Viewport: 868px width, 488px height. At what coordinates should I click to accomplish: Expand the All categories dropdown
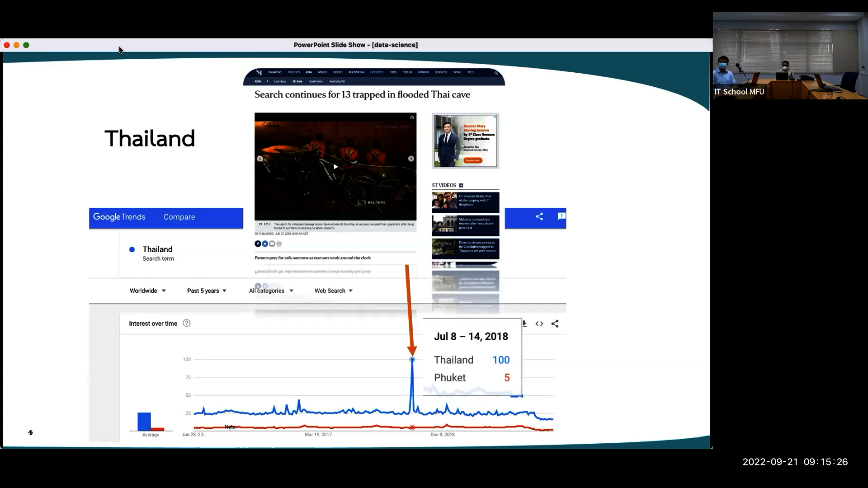pyautogui.click(x=271, y=291)
